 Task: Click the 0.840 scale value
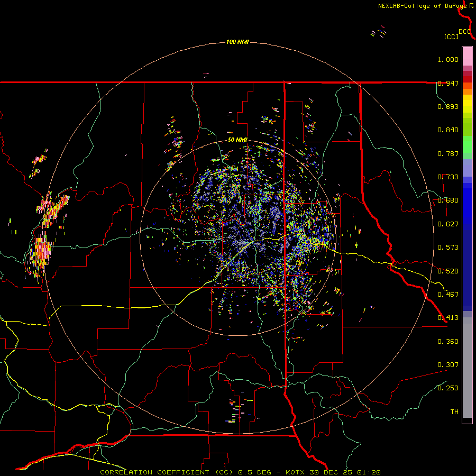(448, 130)
